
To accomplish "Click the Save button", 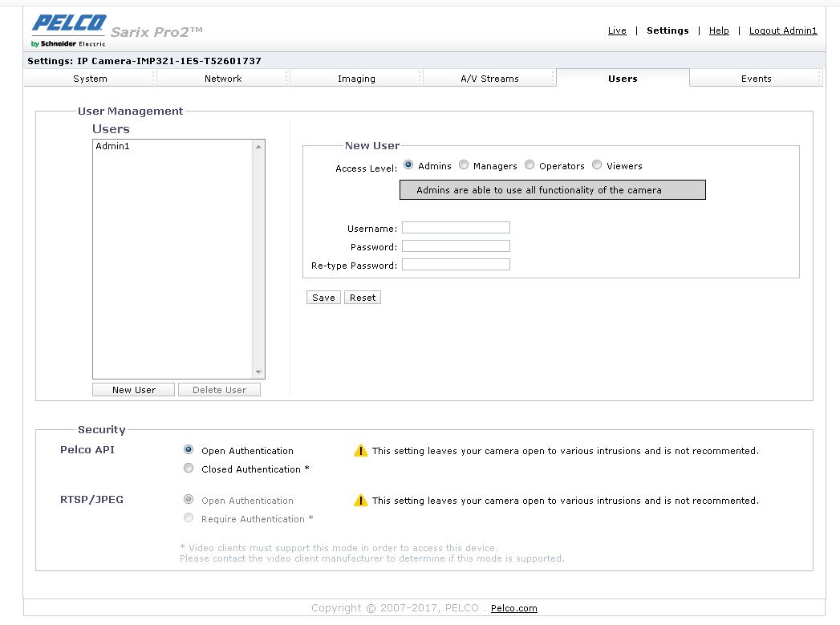I will (x=323, y=297).
